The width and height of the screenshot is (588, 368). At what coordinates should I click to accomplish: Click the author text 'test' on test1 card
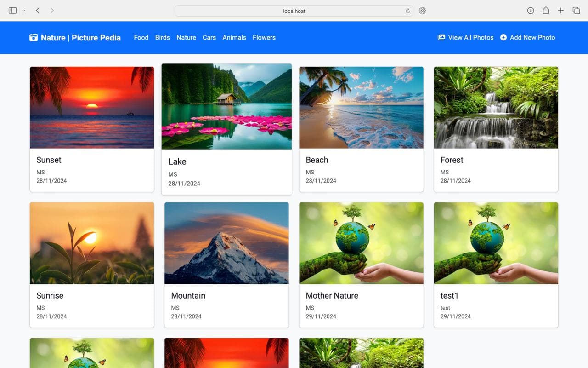click(445, 308)
